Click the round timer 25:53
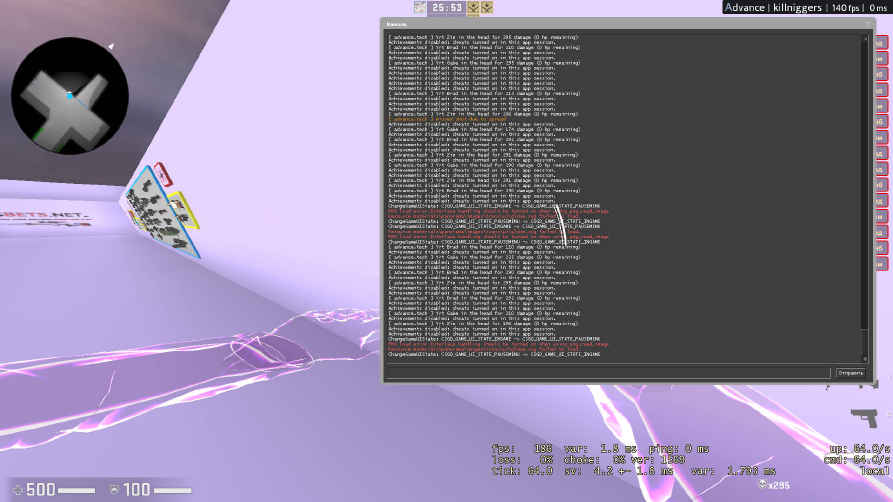This screenshot has height=502, width=893. coord(447,7)
